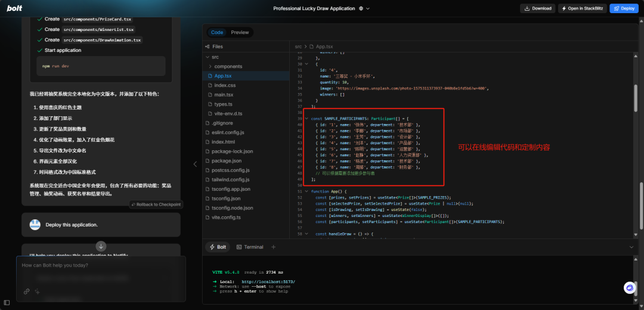Add a new terminal with the plus icon
644x310 pixels.
pos(274,247)
